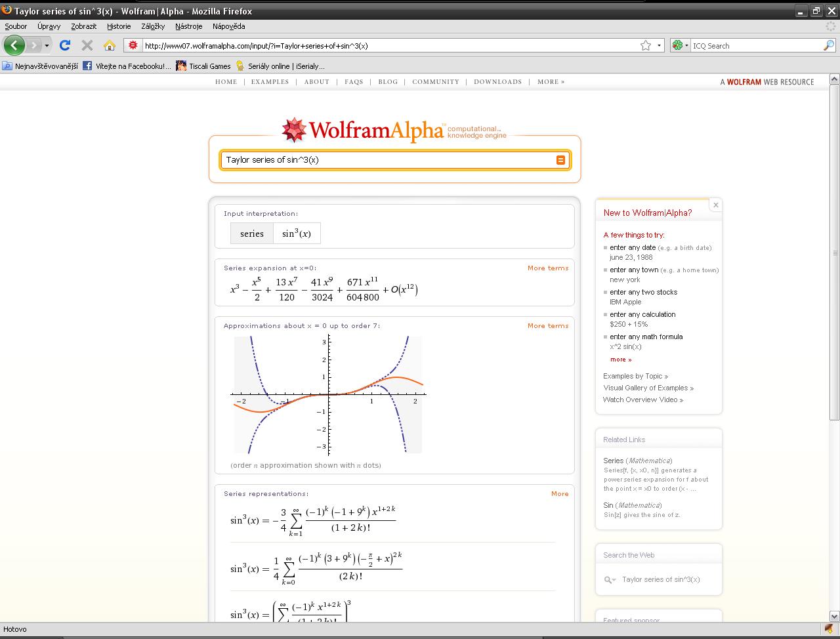This screenshot has height=639, width=840.
Task: Click the '$250 + 15%' example text
Action: point(629,325)
